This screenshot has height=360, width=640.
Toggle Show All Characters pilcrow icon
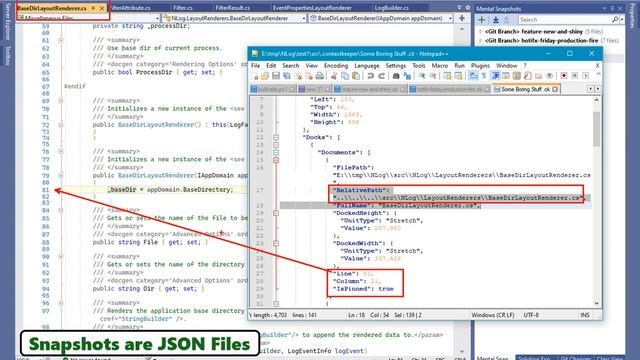coord(484,76)
